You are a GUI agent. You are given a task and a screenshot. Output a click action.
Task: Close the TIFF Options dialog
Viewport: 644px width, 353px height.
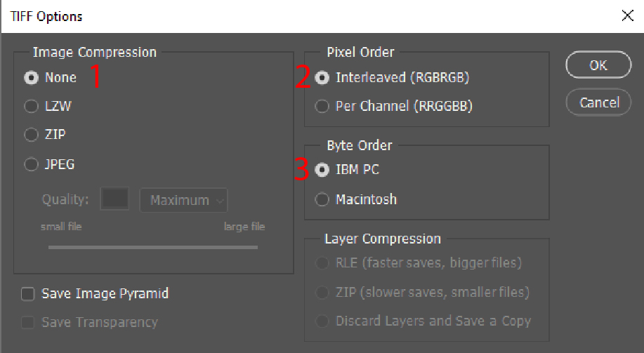click(627, 15)
